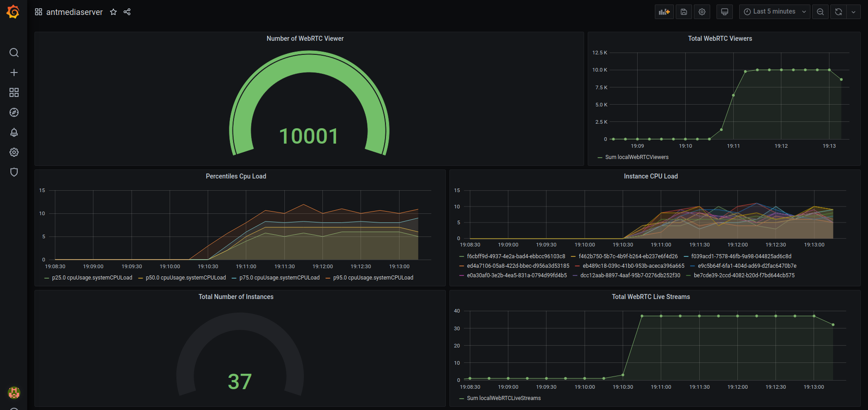868x410 pixels.
Task: Toggle Sum localWebRTCViewers legend series
Action: [x=637, y=157]
